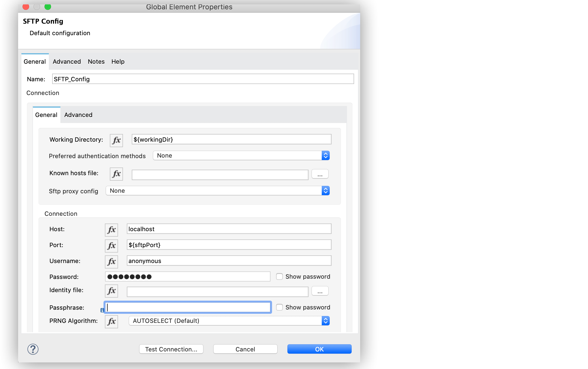The width and height of the screenshot is (588, 369).
Task: Browse for a Known hosts file
Action: pyautogui.click(x=320, y=174)
